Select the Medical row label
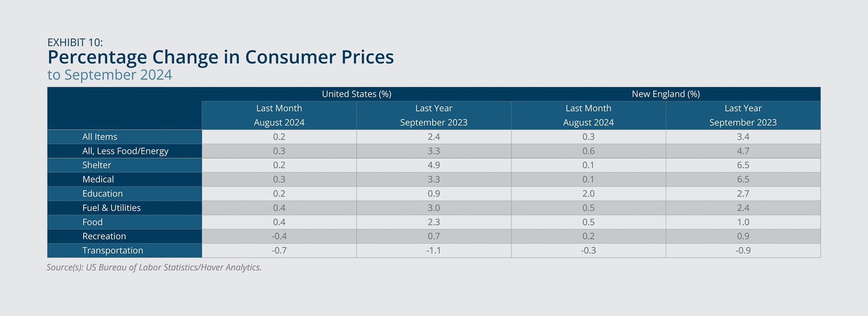This screenshot has width=868, height=316. point(98,179)
